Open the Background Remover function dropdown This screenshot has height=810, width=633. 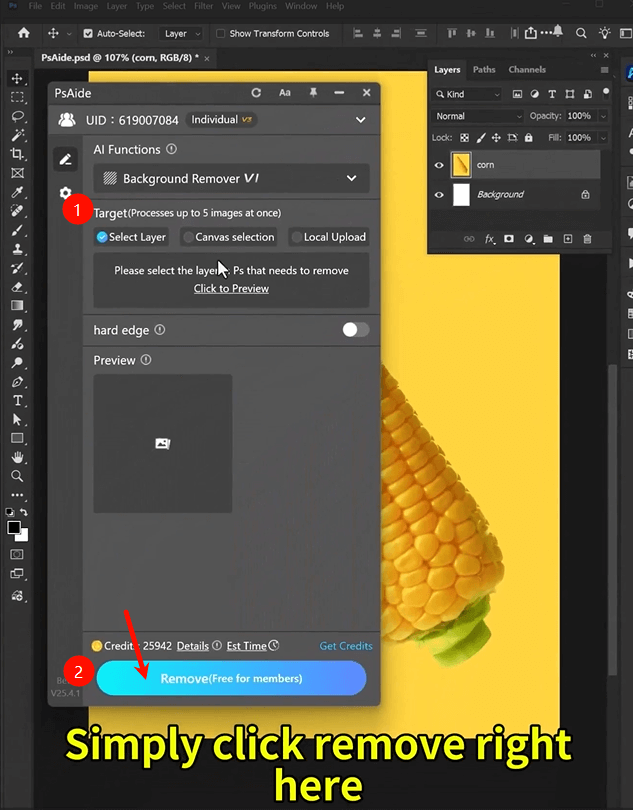pos(231,178)
